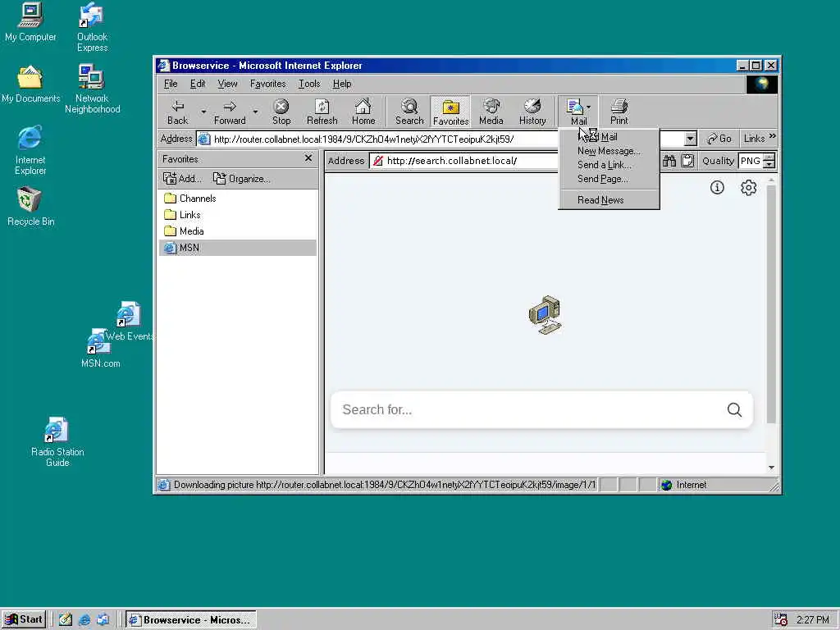Open the Channels favorites folder

(x=190, y=199)
